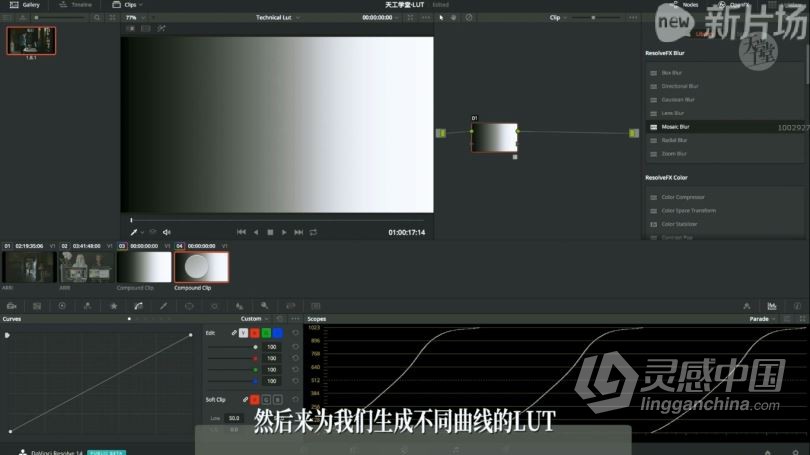This screenshot has width=810, height=455.
Task: Open the Technical Lut timeline name dropdown
Action: (277, 18)
